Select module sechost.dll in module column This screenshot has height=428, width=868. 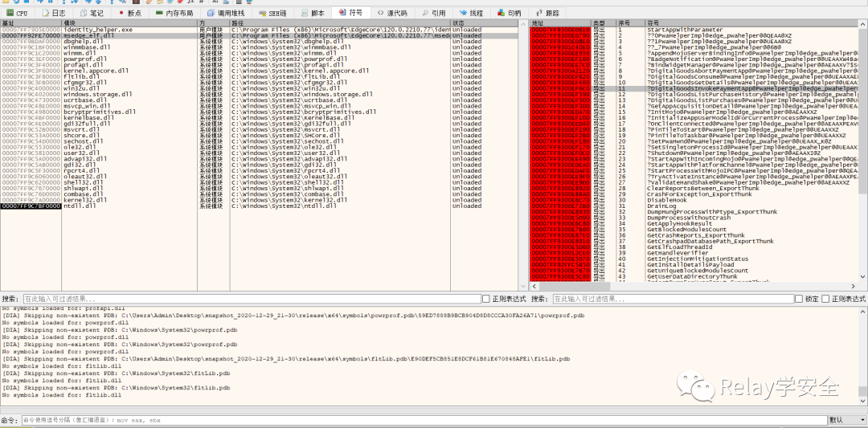(x=83, y=141)
